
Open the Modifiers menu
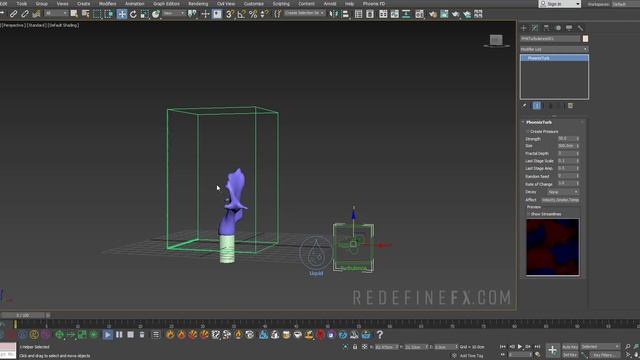tap(108, 4)
